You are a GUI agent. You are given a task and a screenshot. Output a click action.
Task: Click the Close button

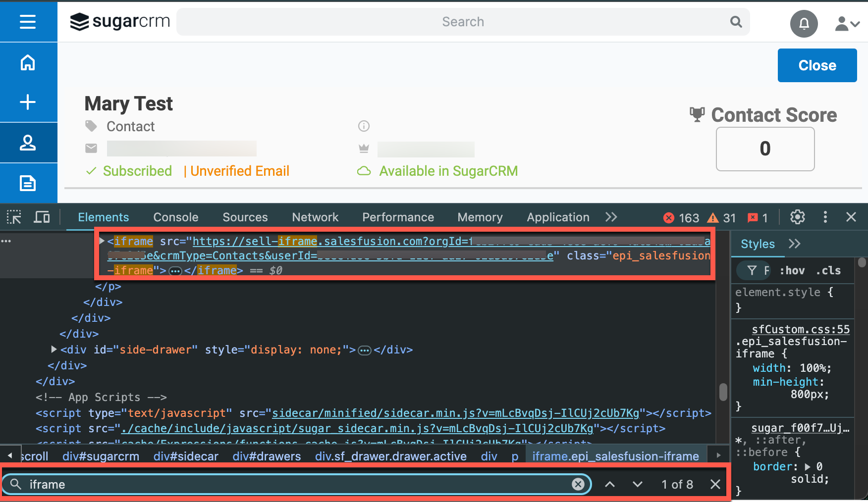click(817, 65)
